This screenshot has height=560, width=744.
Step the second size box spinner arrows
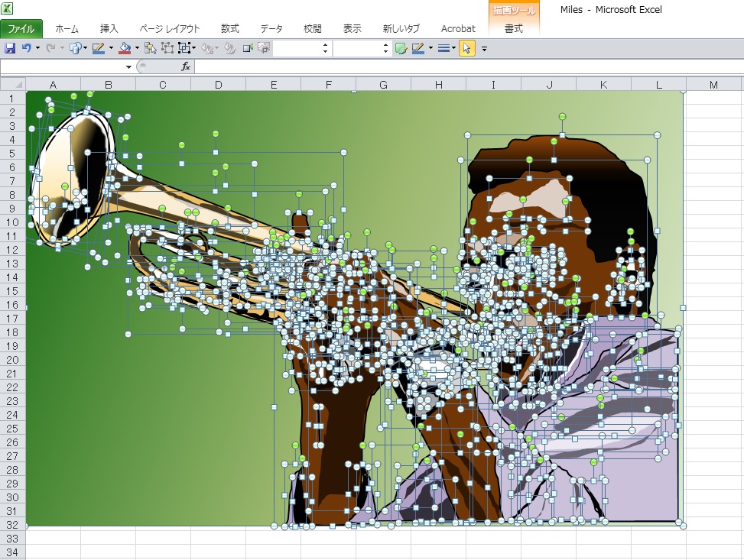coord(385,48)
